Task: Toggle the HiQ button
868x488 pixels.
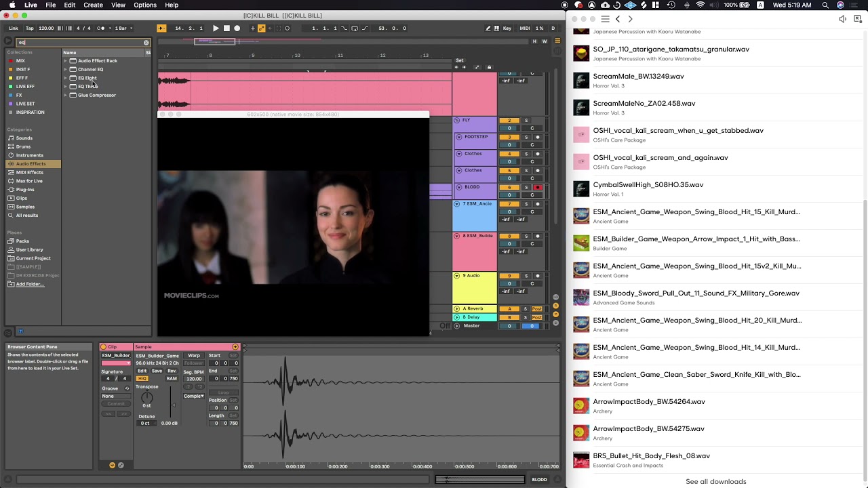Action: click(142, 379)
